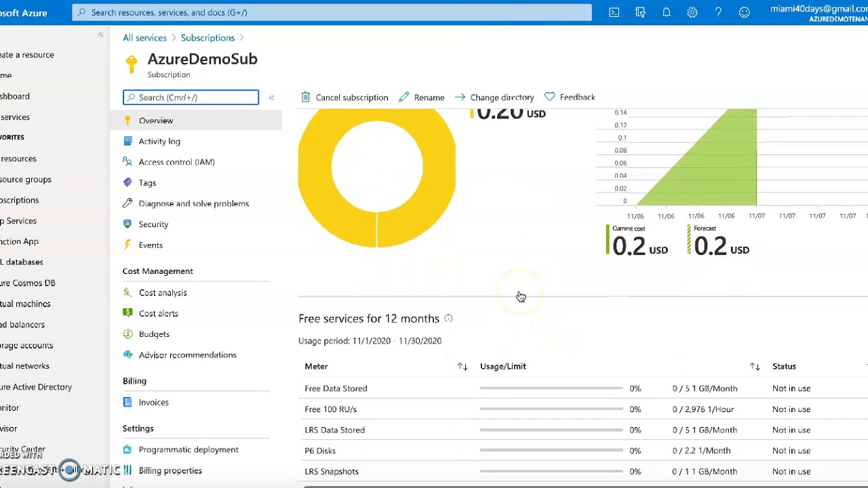Open the Cloud Shell icon in top bar
The image size is (868, 488).
pos(614,12)
